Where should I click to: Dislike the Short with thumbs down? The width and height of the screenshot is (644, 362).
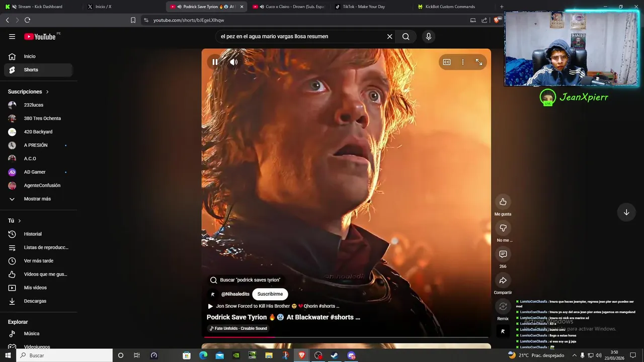(x=503, y=228)
